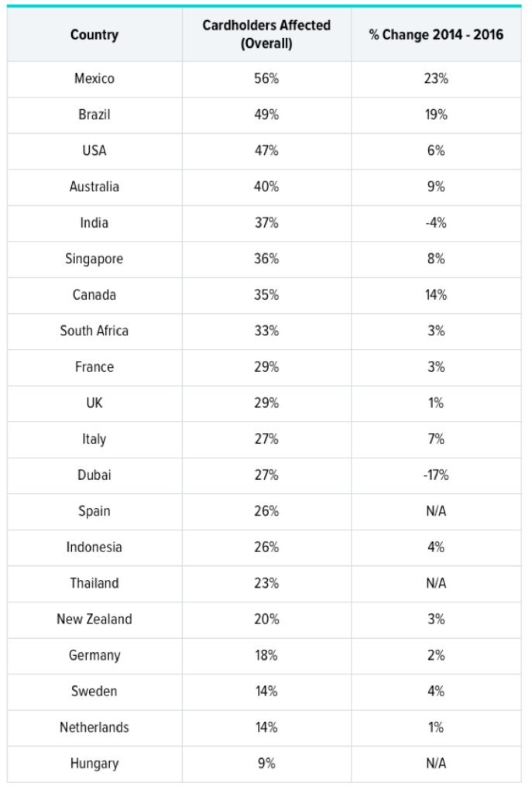Click the Cardholders Affected (Overall) header
532x793 pixels.
click(x=266, y=35)
